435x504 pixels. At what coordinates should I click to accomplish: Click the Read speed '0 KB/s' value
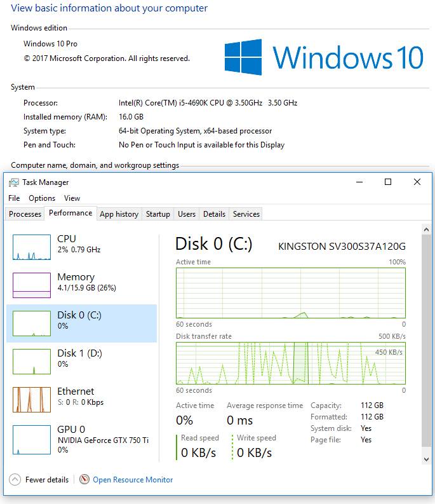(x=198, y=453)
